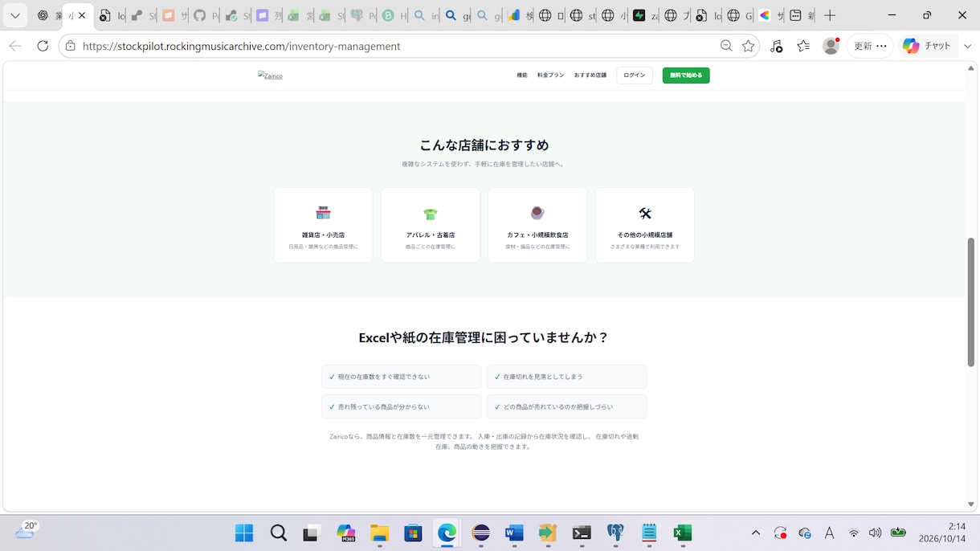This screenshot has height=551, width=980.
Task: Click the vertical scrollbar thumb
Action: (x=971, y=301)
